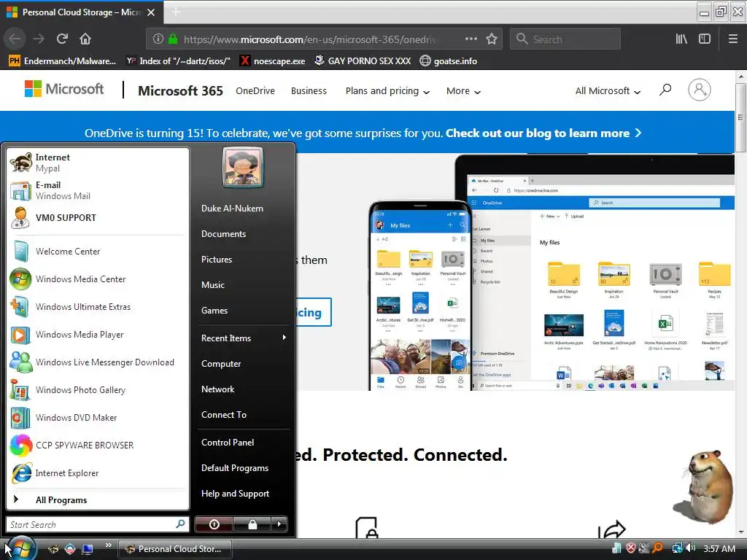Click Business navigation link
Screen dimensions: 747x560
tap(309, 91)
